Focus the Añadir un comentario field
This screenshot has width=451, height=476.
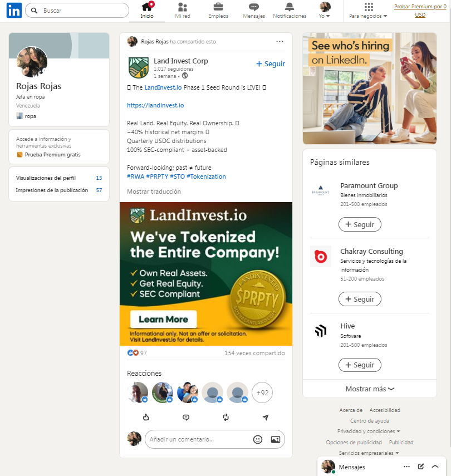199,439
